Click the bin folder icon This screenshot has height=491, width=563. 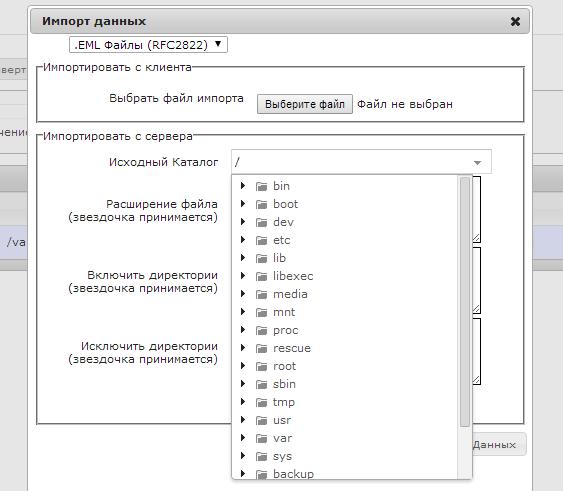click(261, 186)
